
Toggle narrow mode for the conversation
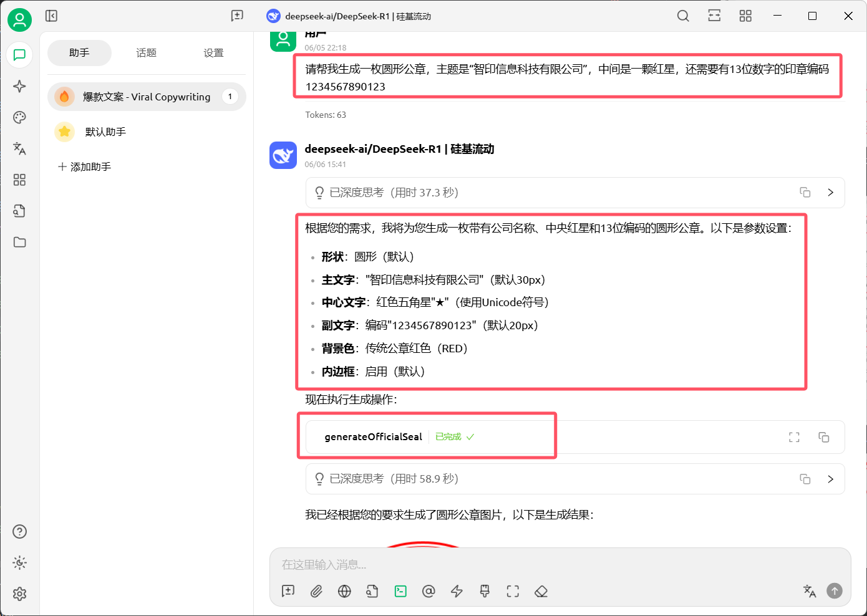tap(714, 16)
